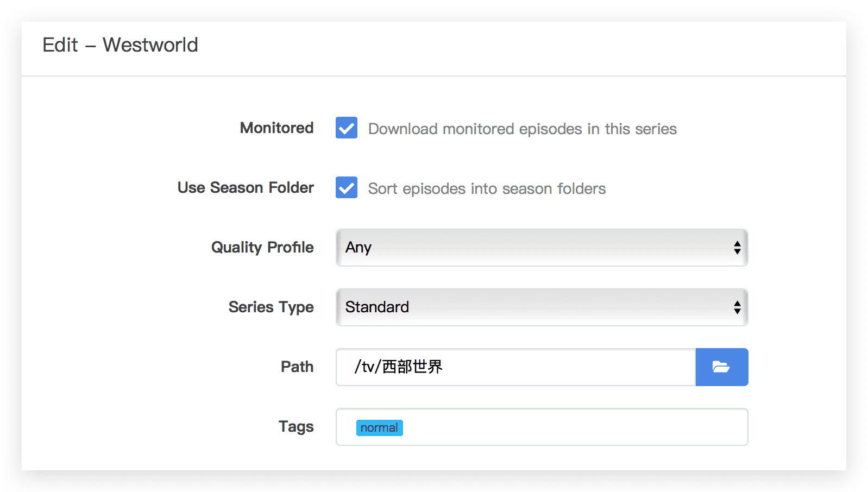Click the 'Sort episodes into season folders' text
868x492 pixels.
coord(487,188)
